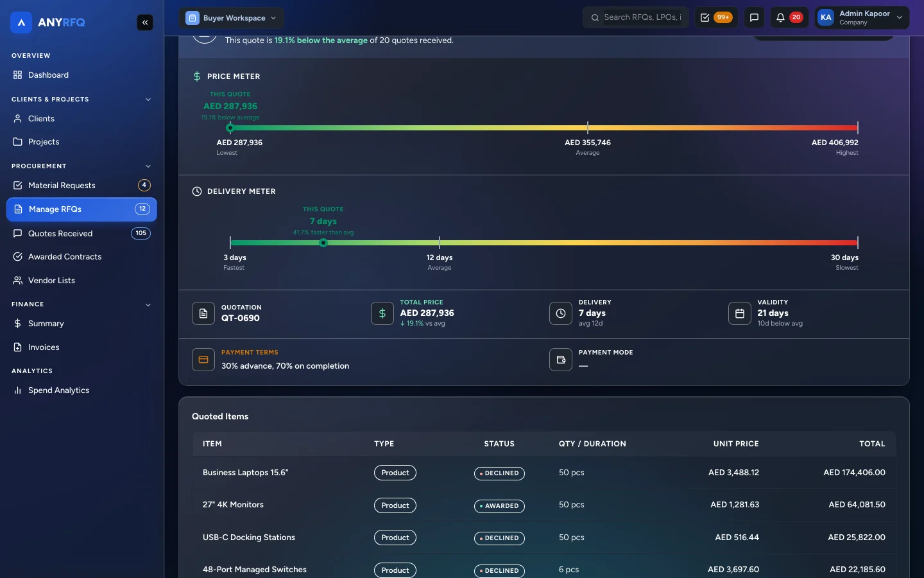Click Product tag on USB-C Docking Stations
The width and height of the screenshot is (924, 578).
(395, 538)
